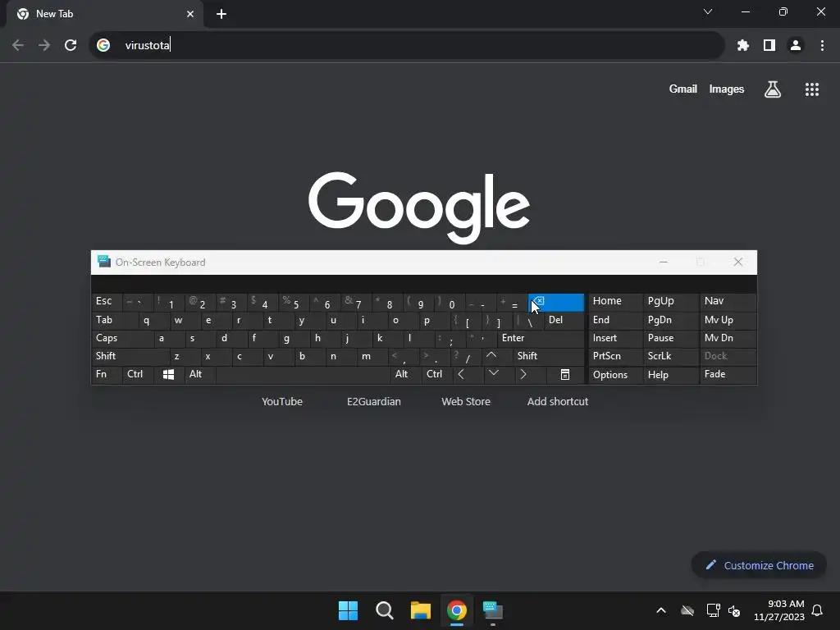Close the New Tab tab
The width and height of the screenshot is (840, 630).
click(190, 14)
